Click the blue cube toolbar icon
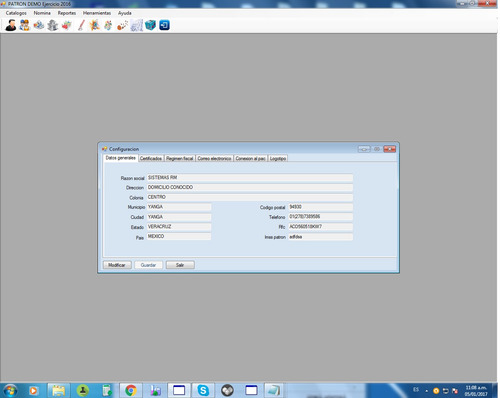 click(x=150, y=25)
